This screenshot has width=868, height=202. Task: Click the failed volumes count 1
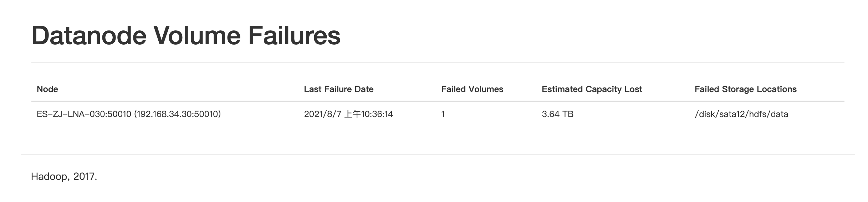443,114
